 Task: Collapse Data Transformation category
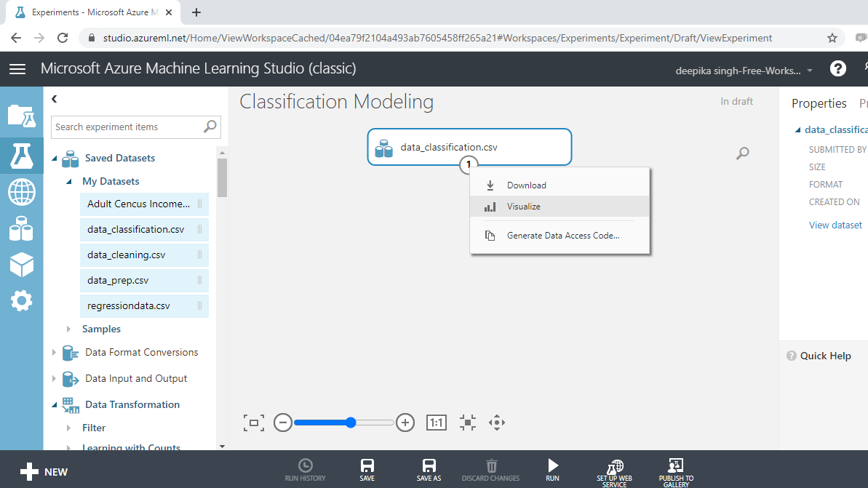point(55,405)
